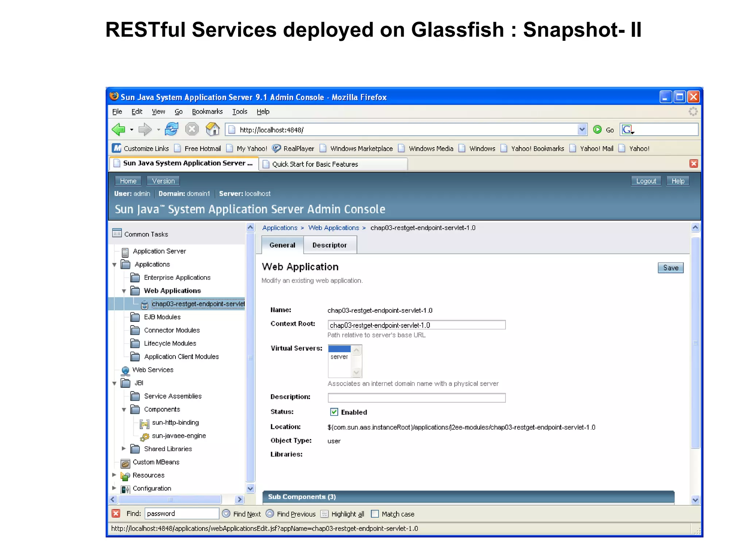747x560 pixels.
Task: Select 'server' in Virtual Servers list
Action: (x=339, y=357)
